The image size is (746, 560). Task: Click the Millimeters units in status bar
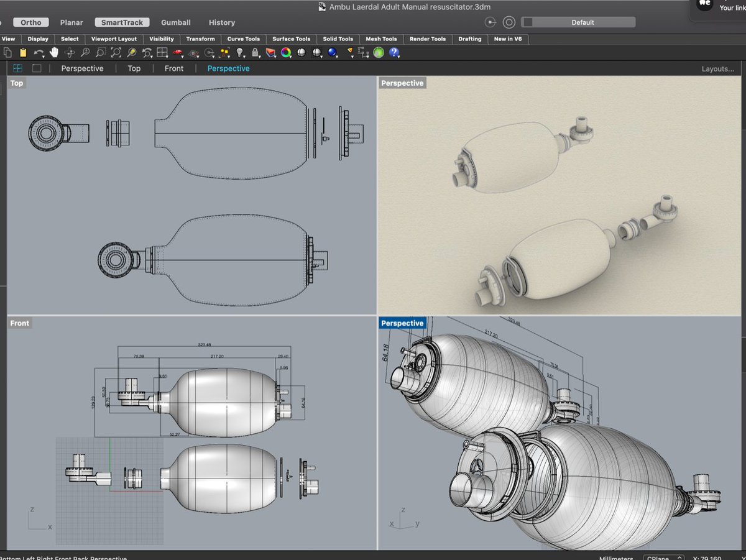616,558
